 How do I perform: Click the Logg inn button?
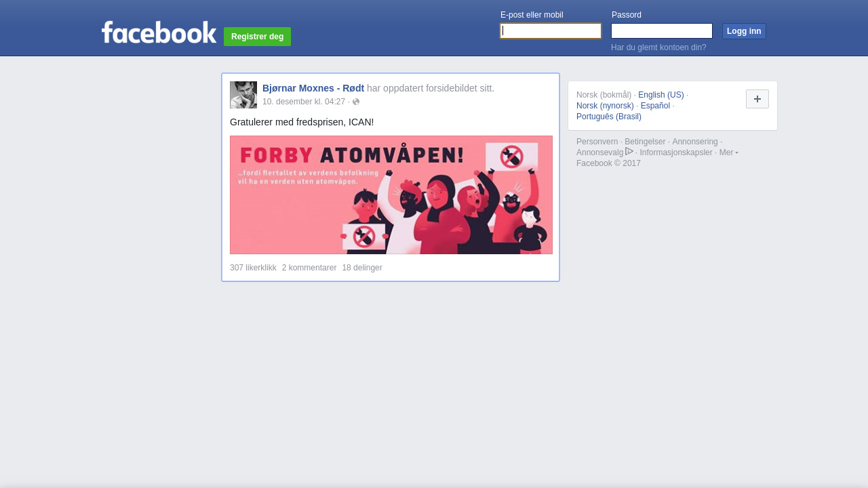coord(744,31)
